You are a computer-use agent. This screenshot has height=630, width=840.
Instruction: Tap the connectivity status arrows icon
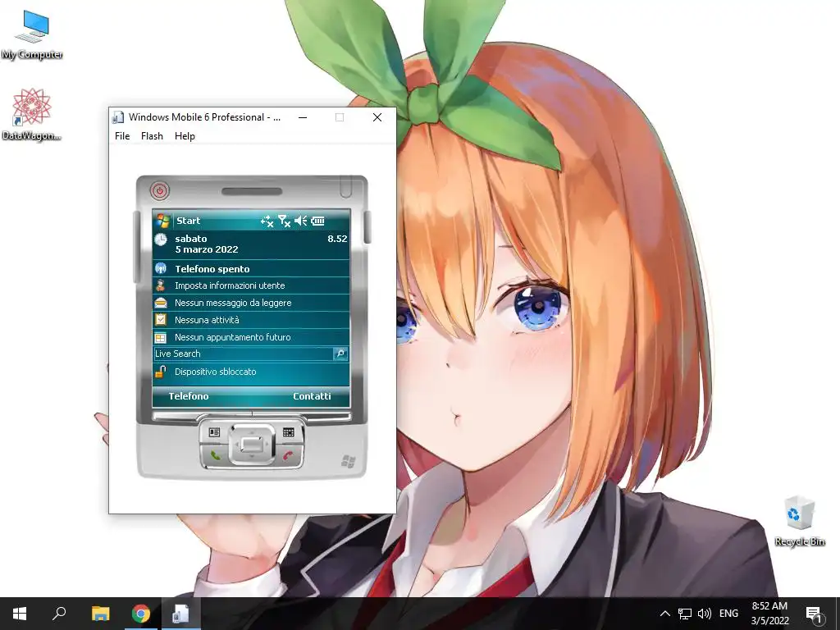tap(267, 221)
